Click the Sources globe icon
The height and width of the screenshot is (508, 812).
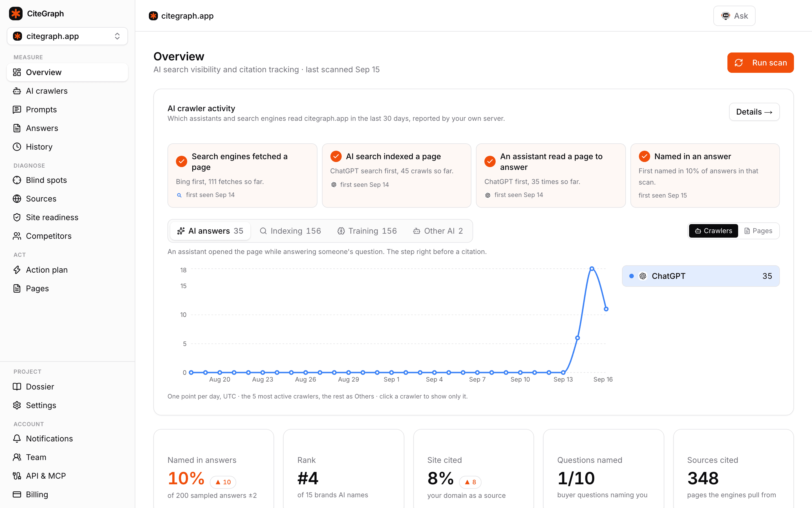(17, 199)
